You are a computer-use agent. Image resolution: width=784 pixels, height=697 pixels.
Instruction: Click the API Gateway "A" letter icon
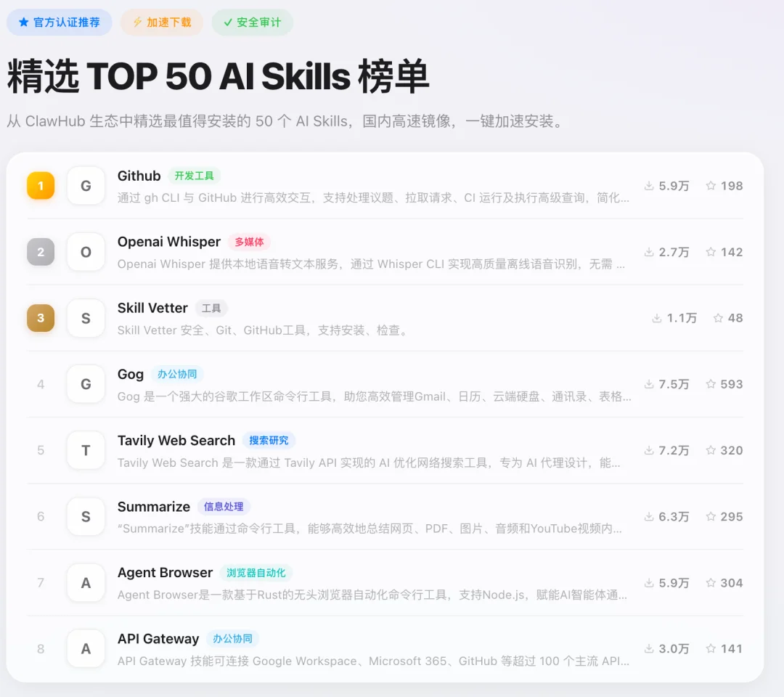85,648
